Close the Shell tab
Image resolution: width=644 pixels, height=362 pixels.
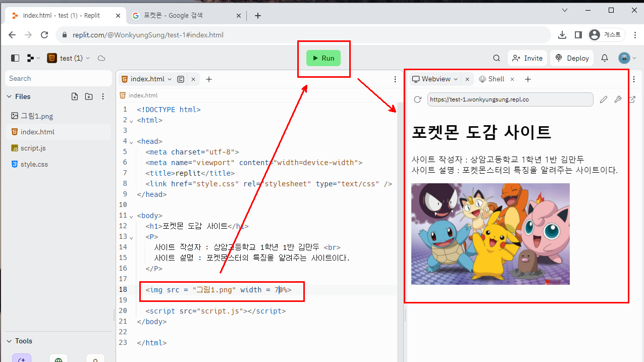tap(512, 79)
